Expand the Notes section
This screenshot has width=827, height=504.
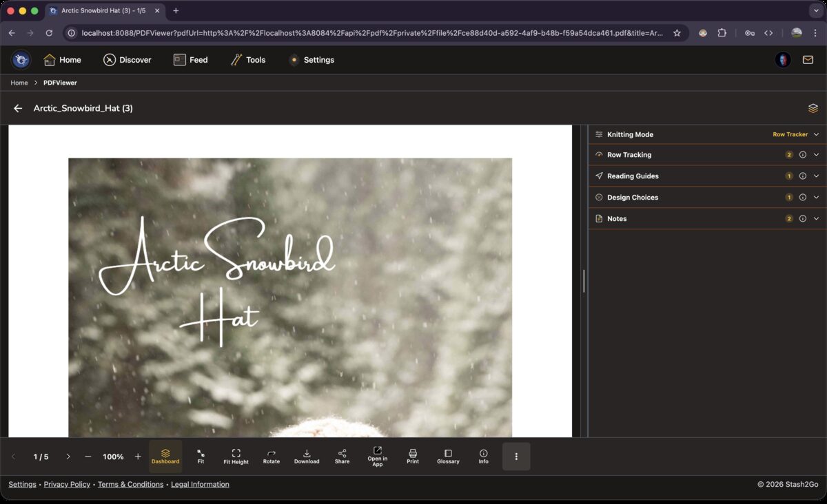coord(816,218)
